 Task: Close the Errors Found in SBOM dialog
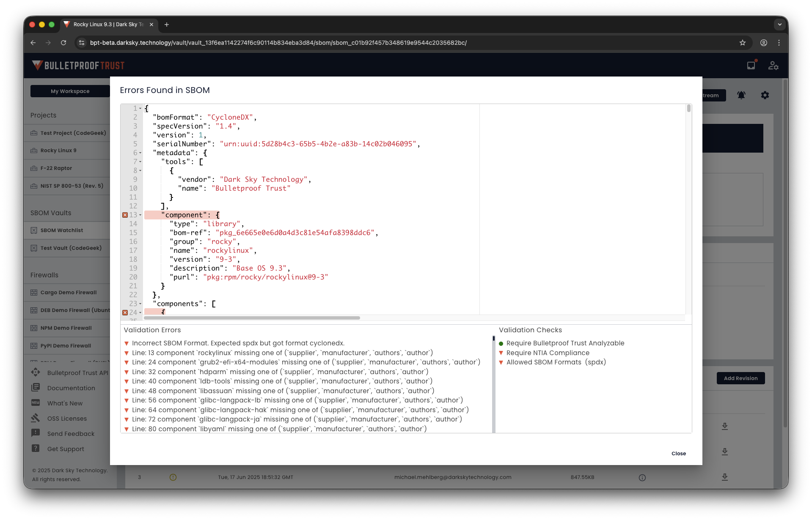click(x=678, y=454)
